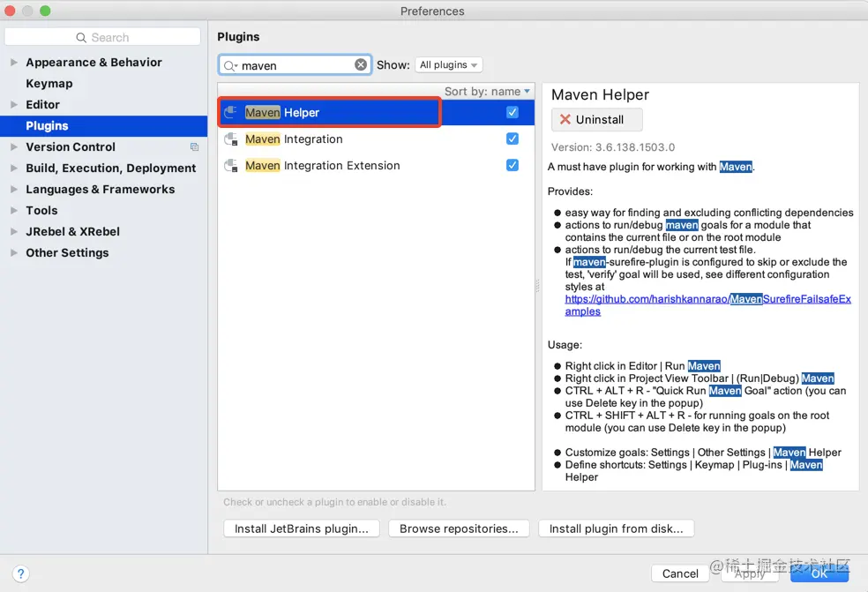Disable the Maven Integration plugin checkbox

pyautogui.click(x=512, y=139)
